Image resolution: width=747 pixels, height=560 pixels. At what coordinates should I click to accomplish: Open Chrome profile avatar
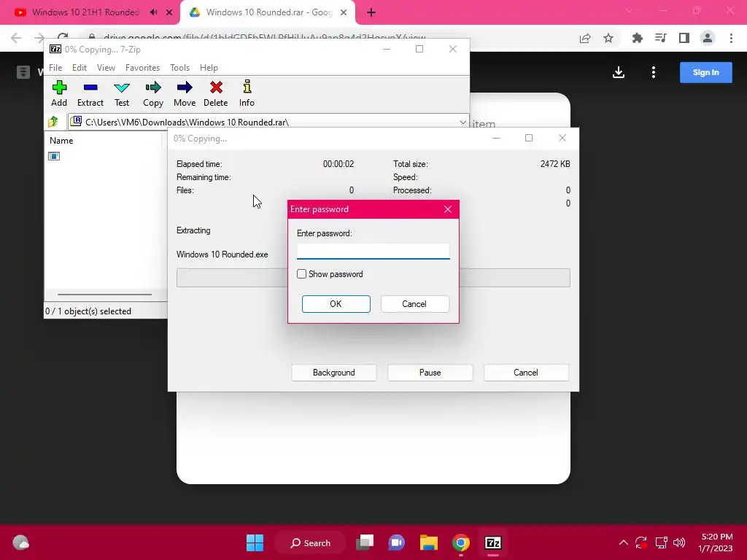708,38
